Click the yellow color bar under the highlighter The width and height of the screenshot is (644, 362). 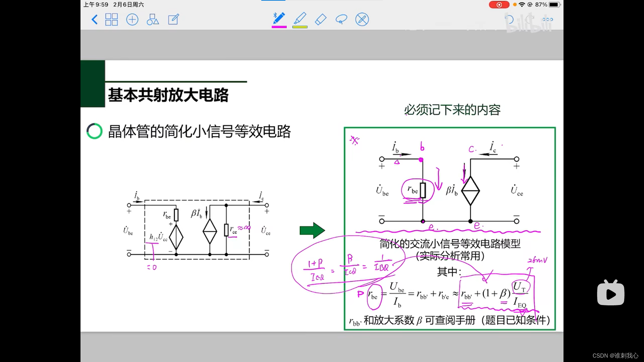coord(300,27)
